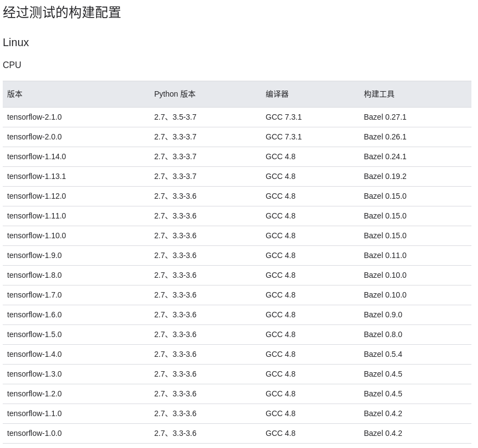This screenshot has height=448, width=478.
Task: Click GCC 4.8 in tensorflow-1.0.0 row
Action: pos(280,433)
